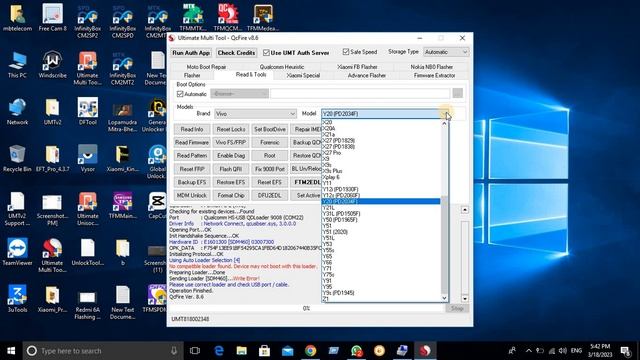Screen dimensions: 640x360
Task: Choose Xplay 6 in the Model list
Action: [381, 177]
